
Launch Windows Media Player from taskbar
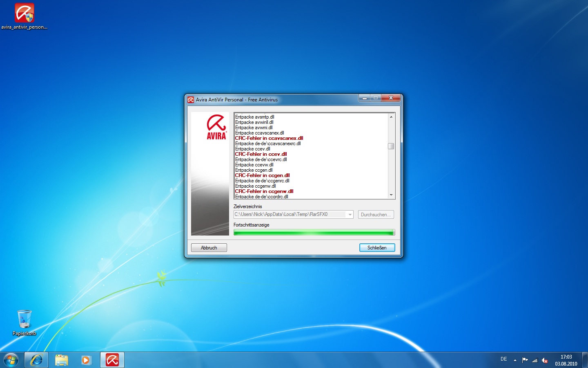point(86,360)
